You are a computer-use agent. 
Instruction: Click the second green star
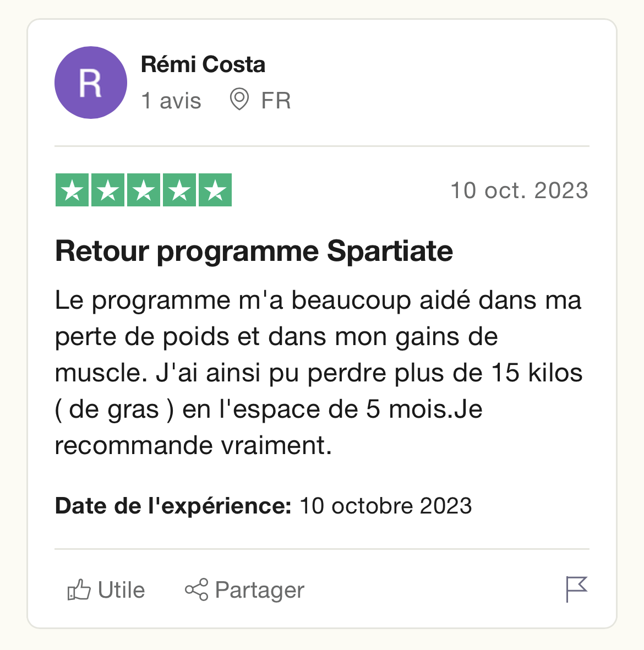click(x=108, y=190)
